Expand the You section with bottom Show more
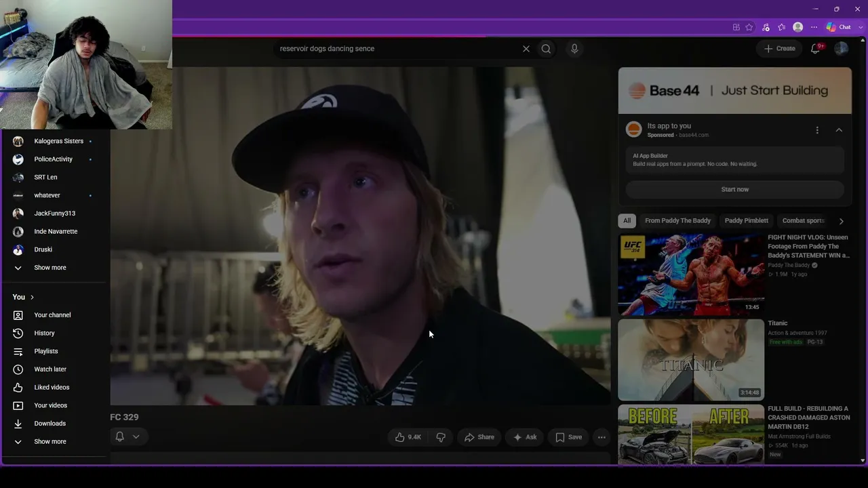Image resolution: width=868 pixels, height=488 pixels. pyautogui.click(x=50, y=442)
